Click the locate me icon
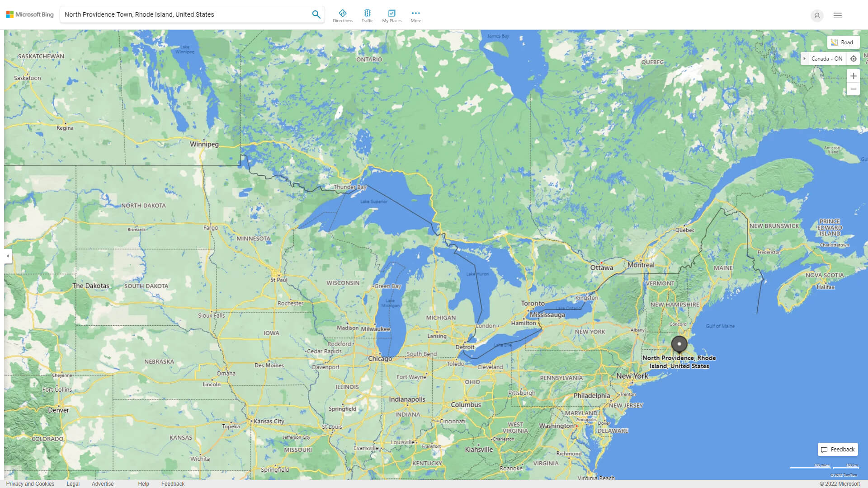This screenshot has width=868, height=488. (853, 59)
